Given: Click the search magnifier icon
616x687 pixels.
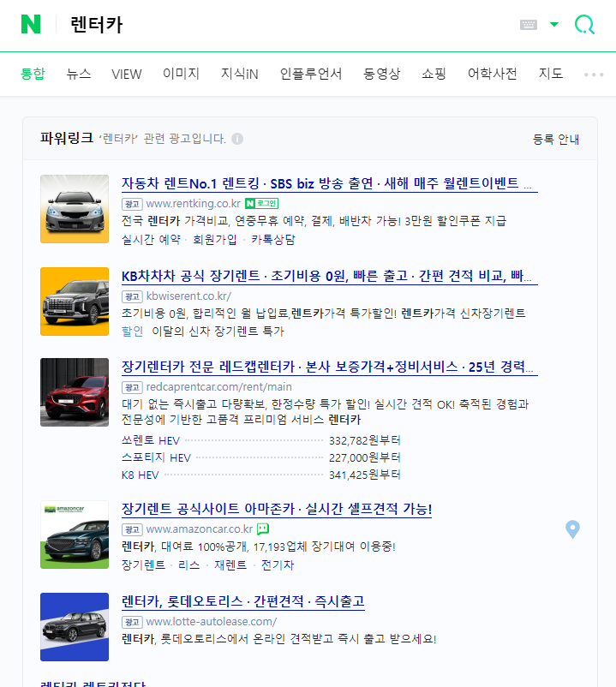Looking at the screenshot, I should click(x=584, y=25).
